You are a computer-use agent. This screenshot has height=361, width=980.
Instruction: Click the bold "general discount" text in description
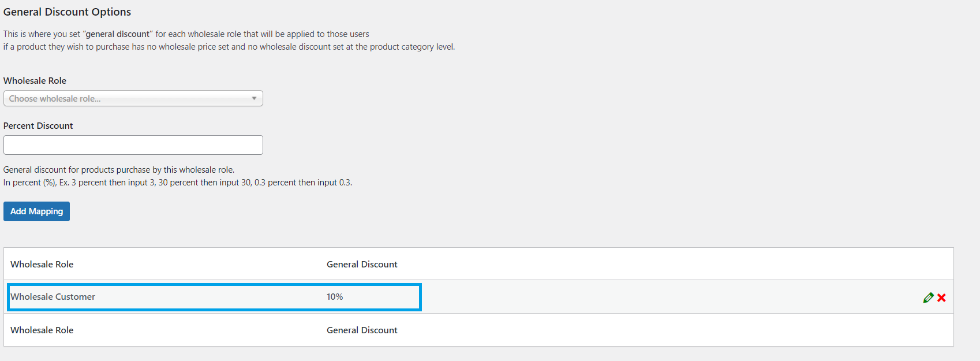tap(118, 34)
